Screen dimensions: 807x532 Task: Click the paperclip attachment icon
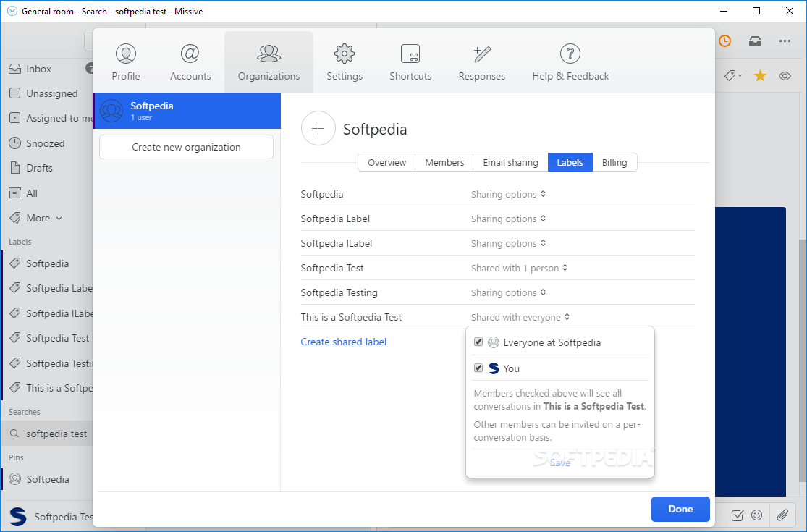coord(782,515)
